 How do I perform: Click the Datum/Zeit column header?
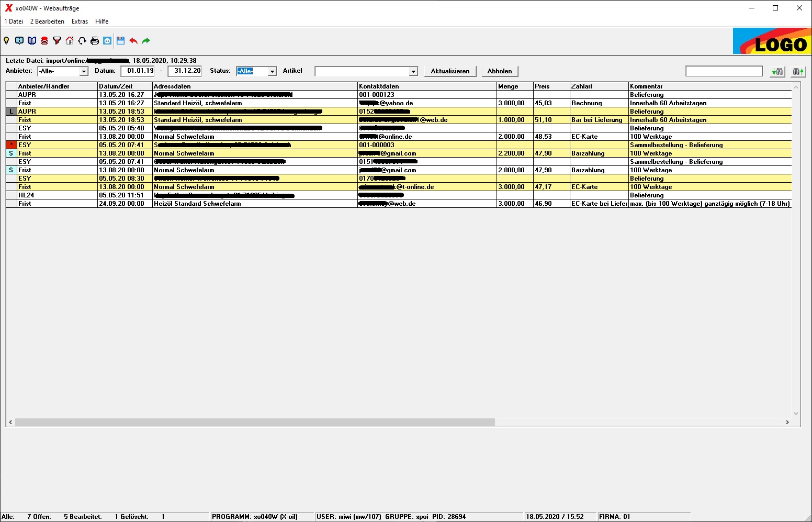pos(125,86)
